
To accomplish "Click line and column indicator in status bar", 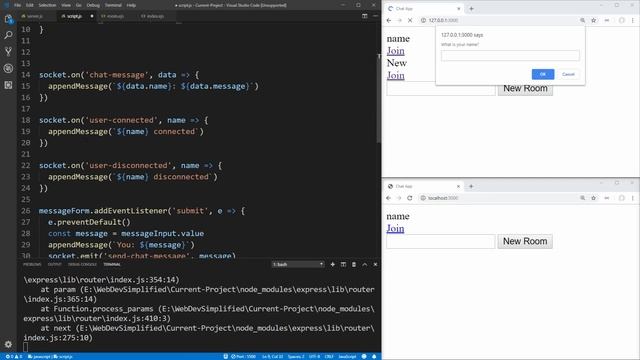I will click(272, 356).
